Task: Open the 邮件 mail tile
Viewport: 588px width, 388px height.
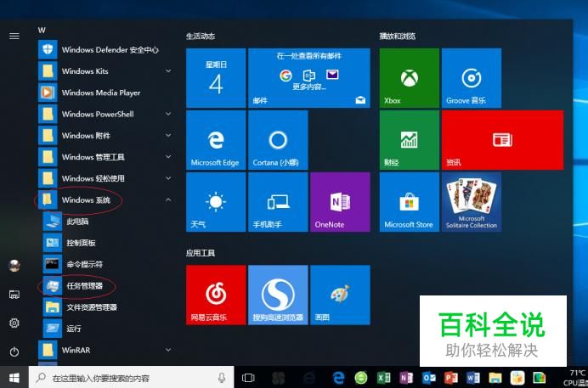Action: pos(309,78)
